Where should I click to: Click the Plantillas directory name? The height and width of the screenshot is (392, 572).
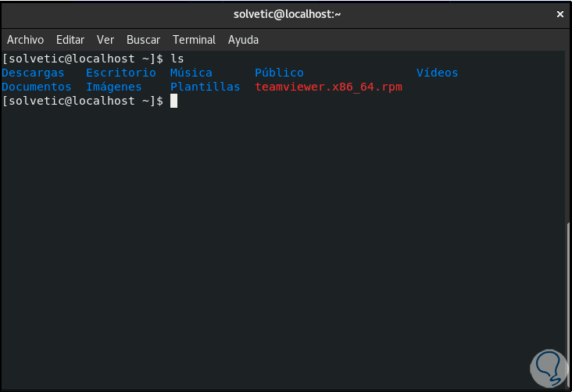click(206, 87)
